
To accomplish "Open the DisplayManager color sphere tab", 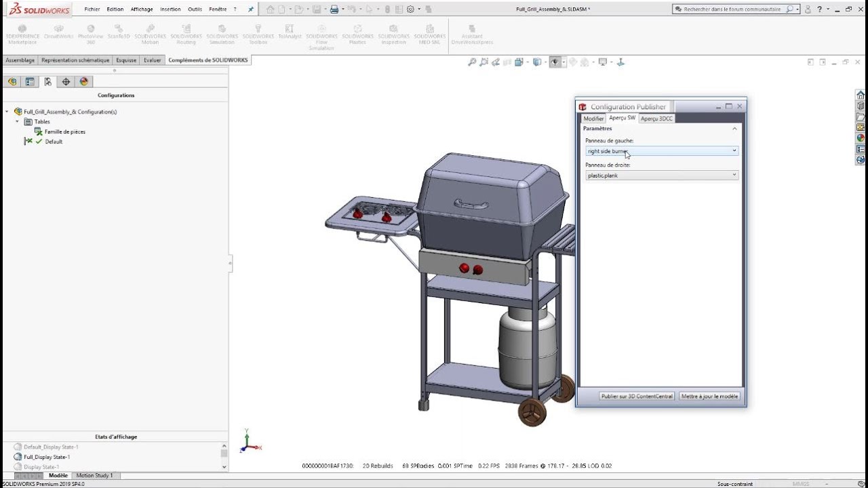I will 84,81.
